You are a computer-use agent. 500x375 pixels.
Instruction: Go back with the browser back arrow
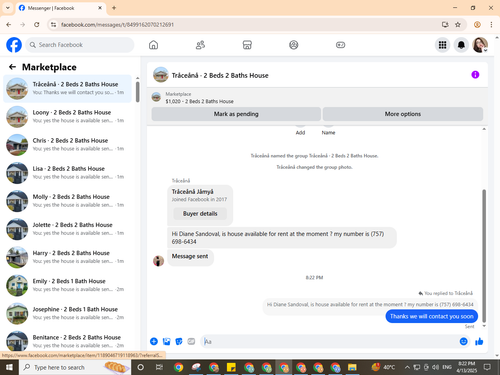[x=9, y=25]
